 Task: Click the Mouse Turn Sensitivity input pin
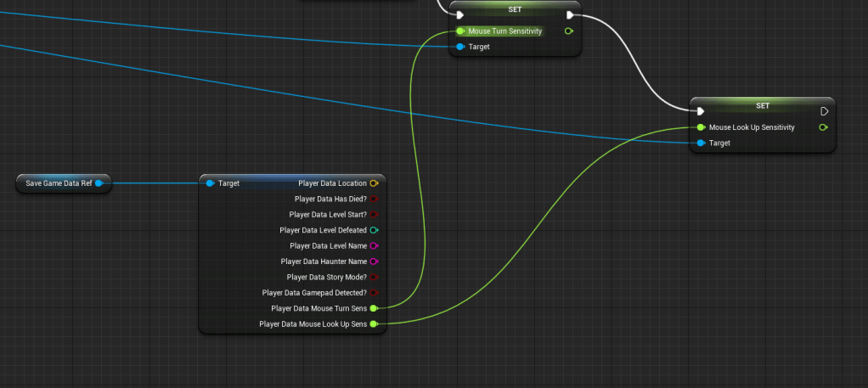pos(459,31)
